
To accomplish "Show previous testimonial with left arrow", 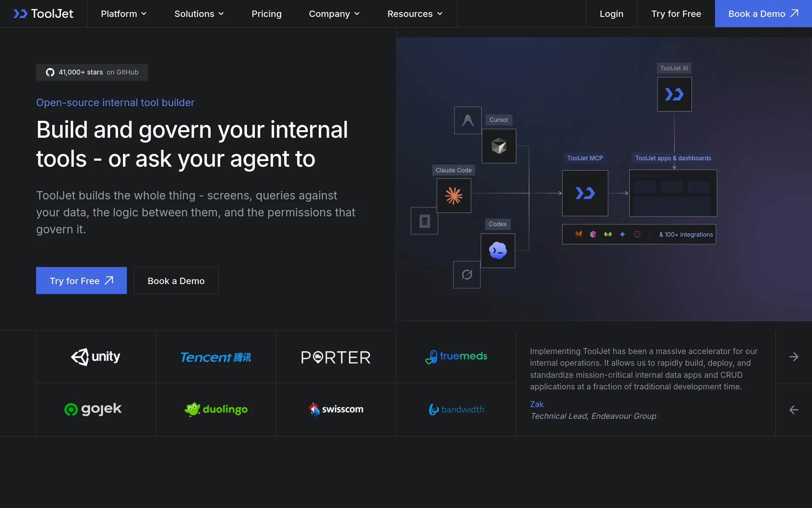I will point(794,410).
